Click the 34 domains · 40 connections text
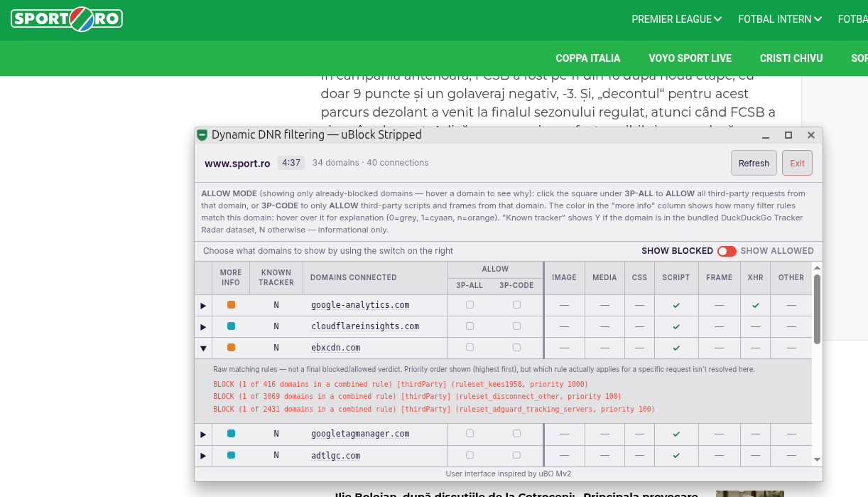Viewport: 868px width, 497px height. tap(371, 163)
